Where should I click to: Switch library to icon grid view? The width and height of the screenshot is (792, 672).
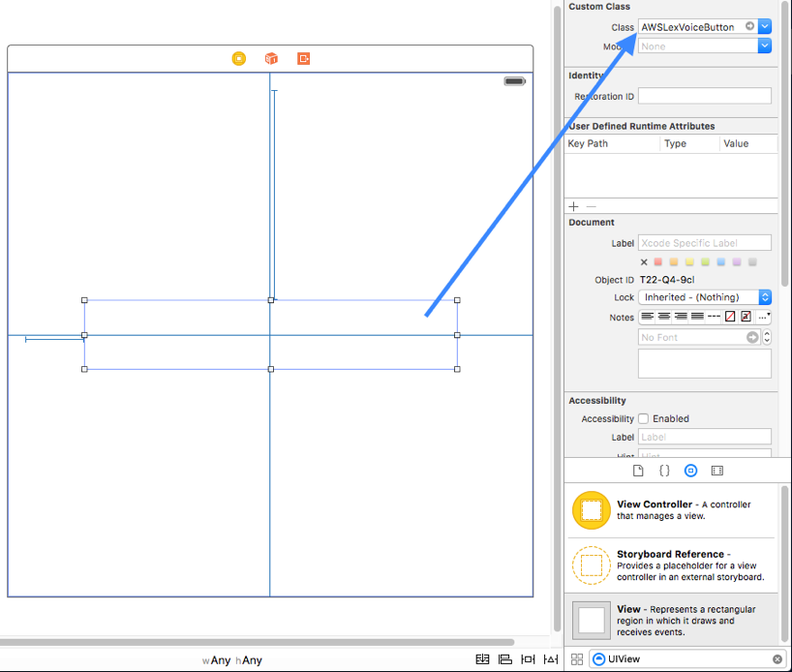pyautogui.click(x=577, y=658)
